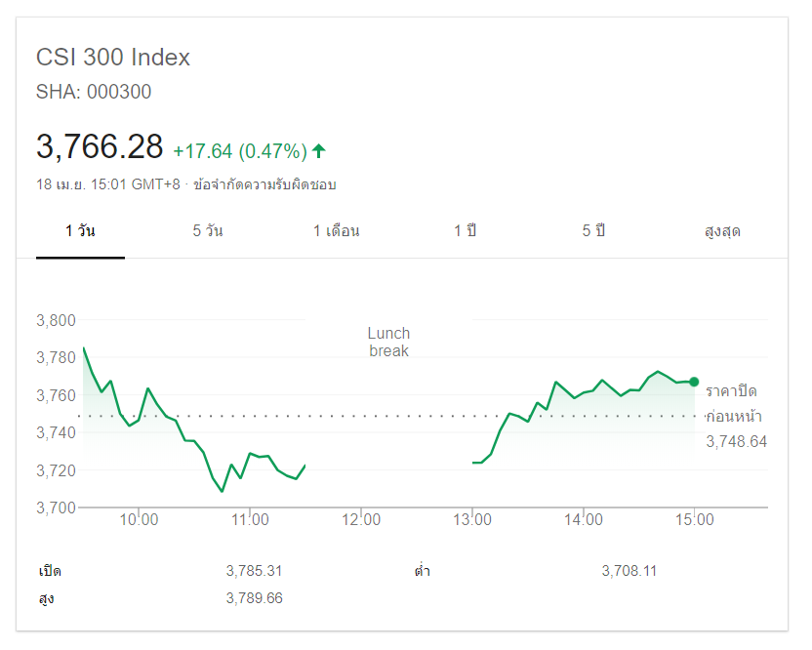Show the 1 ปี chart range
This screenshot has width=812, height=650.
pos(465,231)
